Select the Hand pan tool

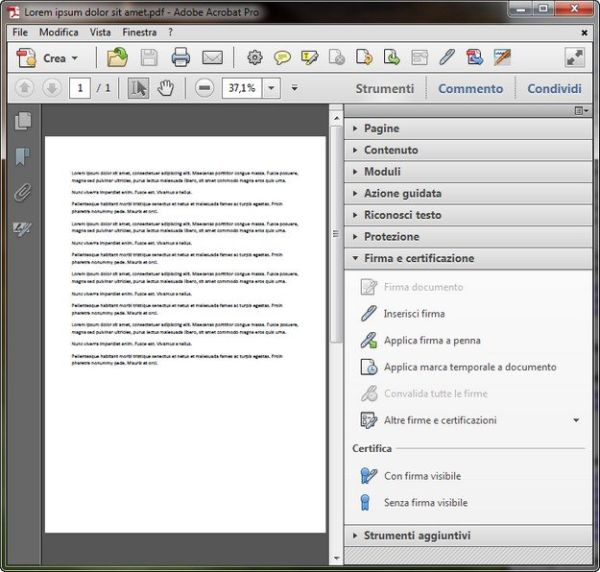coord(165,88)
